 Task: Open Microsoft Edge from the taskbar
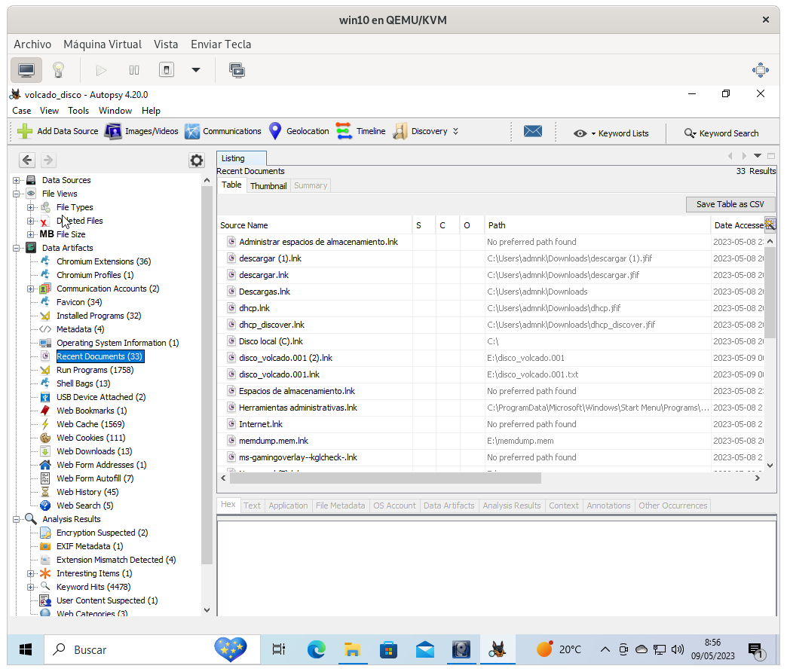point(316,649)
